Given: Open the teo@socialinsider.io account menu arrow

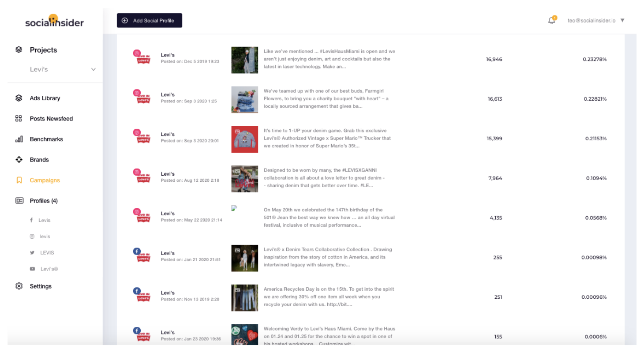Looking at the screenshot, I should (x=622, y=20).
